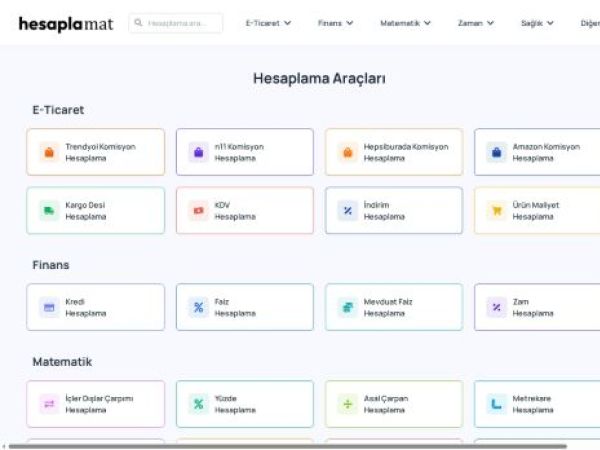Click the Matematik section heading
The image size is (600, 450).
tap(62, 362)
